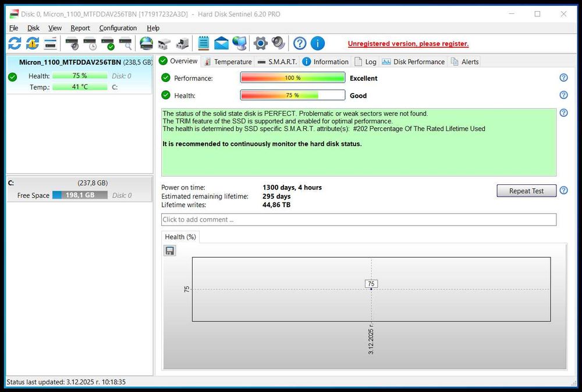
Task: Switch to the S.M.A.R.T. tab
Action: point(277,62)
